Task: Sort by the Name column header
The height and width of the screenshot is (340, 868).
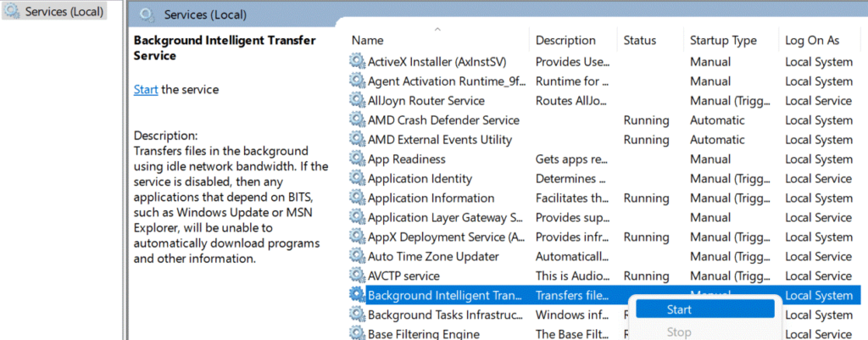Action: (x=368, y=41)
